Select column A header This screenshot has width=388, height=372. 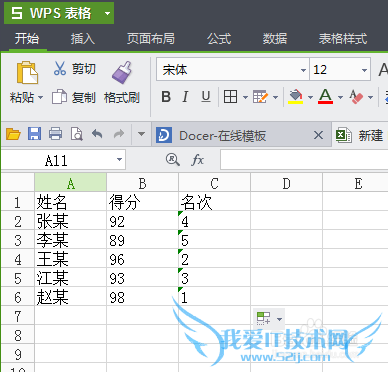pos(70,183)
